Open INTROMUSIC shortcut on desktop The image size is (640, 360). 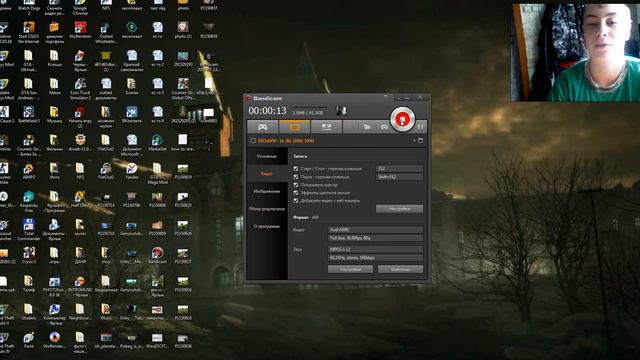[x=80, y=286]
